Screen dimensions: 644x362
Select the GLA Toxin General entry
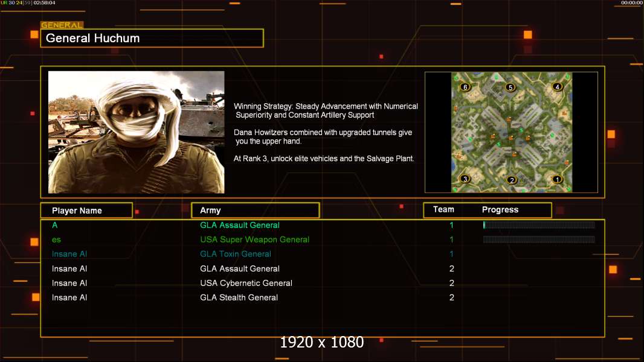point(236,254)
